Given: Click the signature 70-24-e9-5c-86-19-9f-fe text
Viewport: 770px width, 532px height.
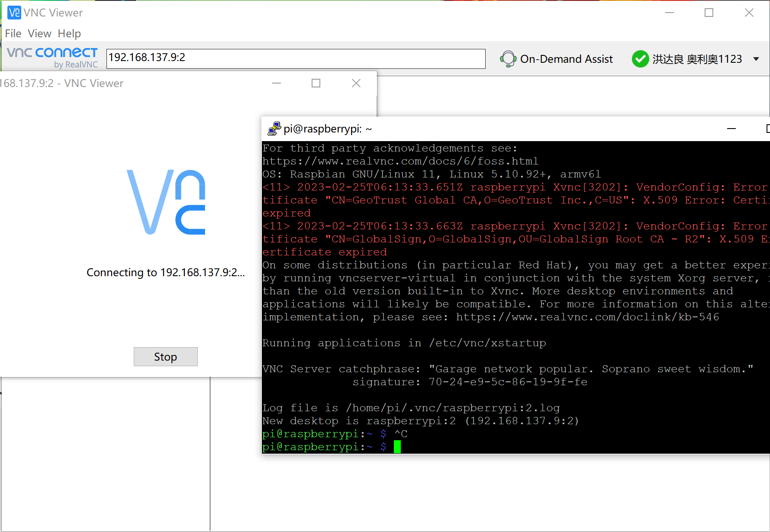Looking at the screenshot, I should point(508,382).
